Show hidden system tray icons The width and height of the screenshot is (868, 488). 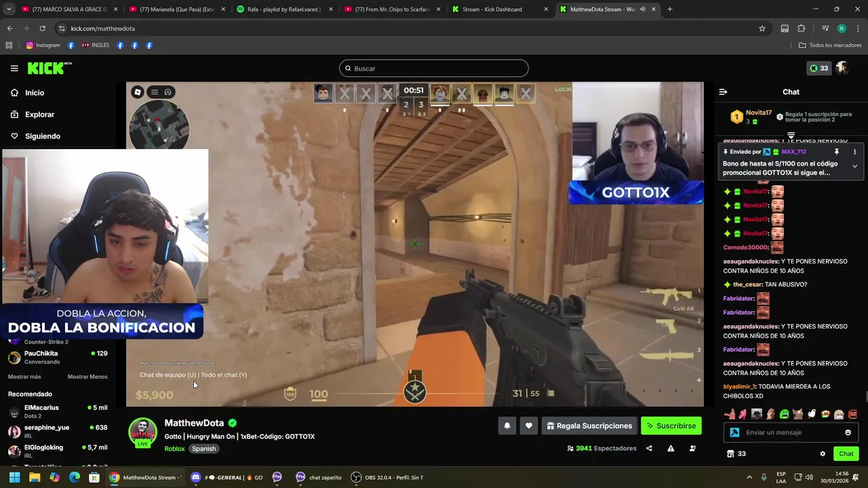(x=749, y=477)
